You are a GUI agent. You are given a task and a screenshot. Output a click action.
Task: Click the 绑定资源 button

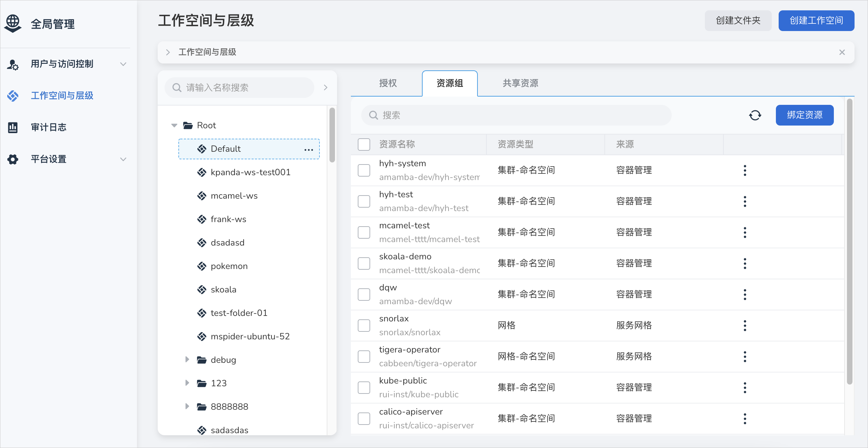click(x=805, y=115)
